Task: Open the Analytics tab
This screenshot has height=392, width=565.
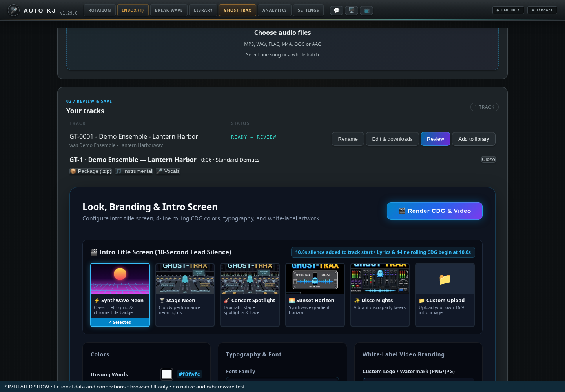Action: pyautogui.click(x=275, y=10)
